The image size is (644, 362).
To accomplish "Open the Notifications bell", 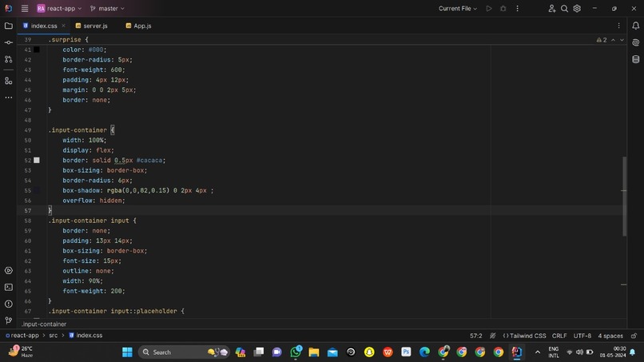I will pyautogui.click(x=636, y=26).
